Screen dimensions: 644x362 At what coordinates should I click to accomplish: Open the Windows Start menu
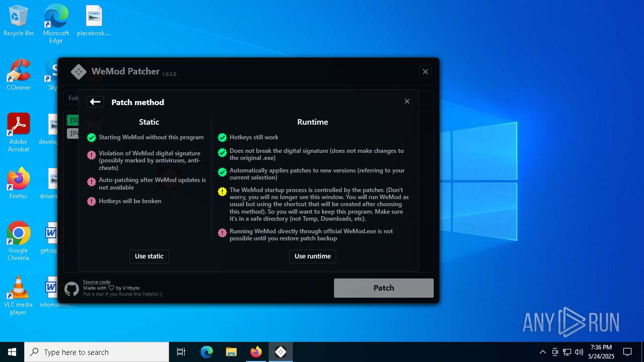[x=12, y=352]
